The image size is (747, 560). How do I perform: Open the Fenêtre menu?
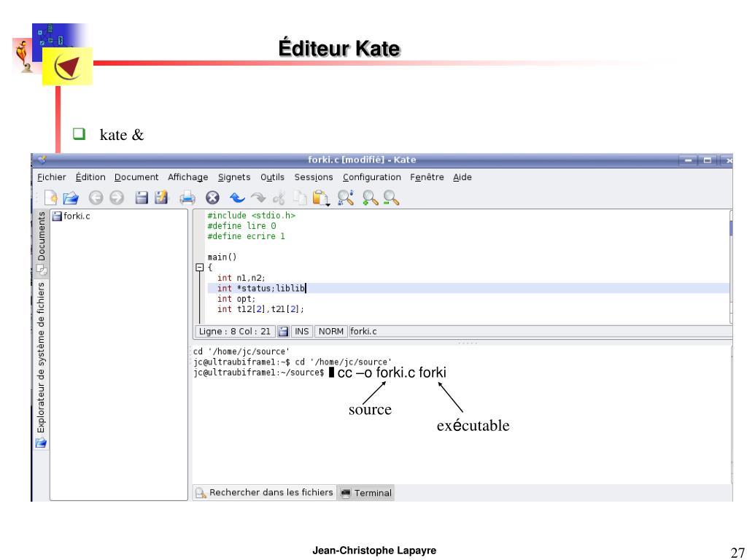point(427,177)
